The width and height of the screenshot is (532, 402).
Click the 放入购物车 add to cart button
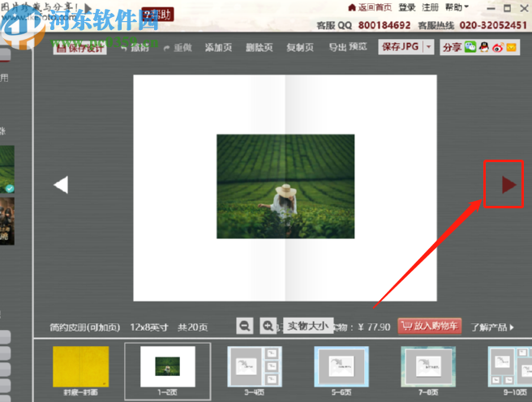(430, 326)
